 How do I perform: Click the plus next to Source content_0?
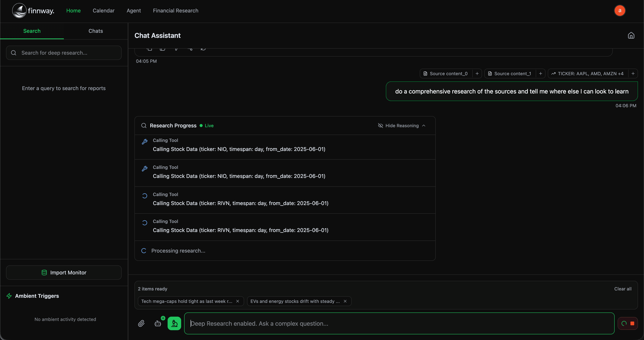477,74
